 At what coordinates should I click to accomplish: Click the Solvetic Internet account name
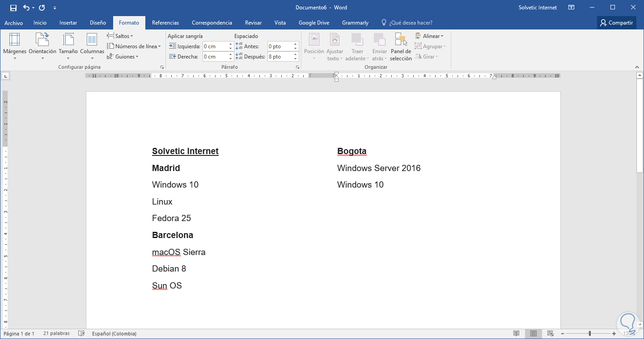(x=538, y=8)
